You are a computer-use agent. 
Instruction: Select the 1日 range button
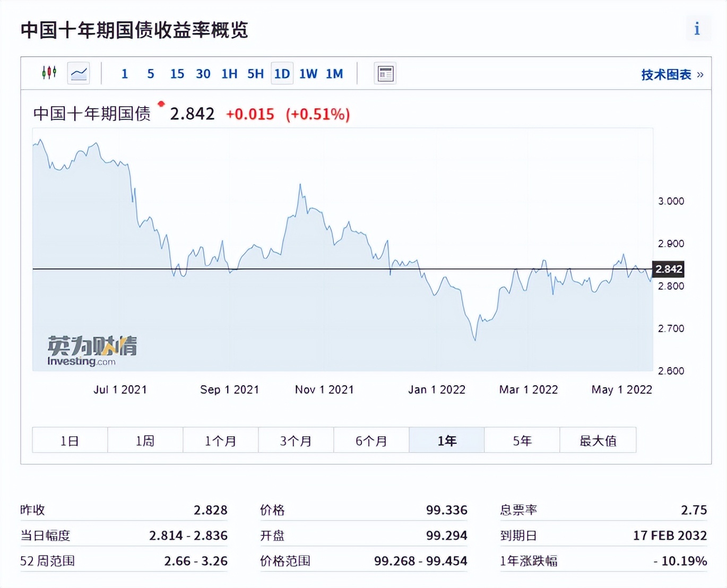click(69, 440)
